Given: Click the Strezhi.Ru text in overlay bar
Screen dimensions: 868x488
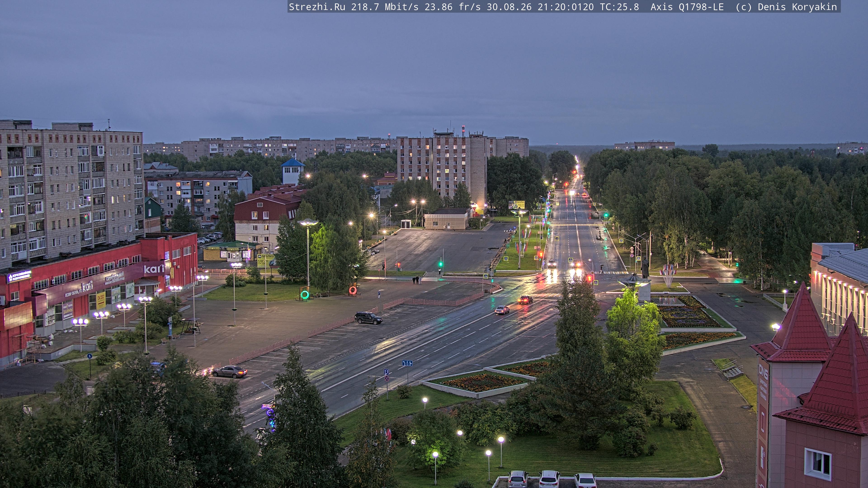Looking at the screenshot, I should (x=317, y=7).
